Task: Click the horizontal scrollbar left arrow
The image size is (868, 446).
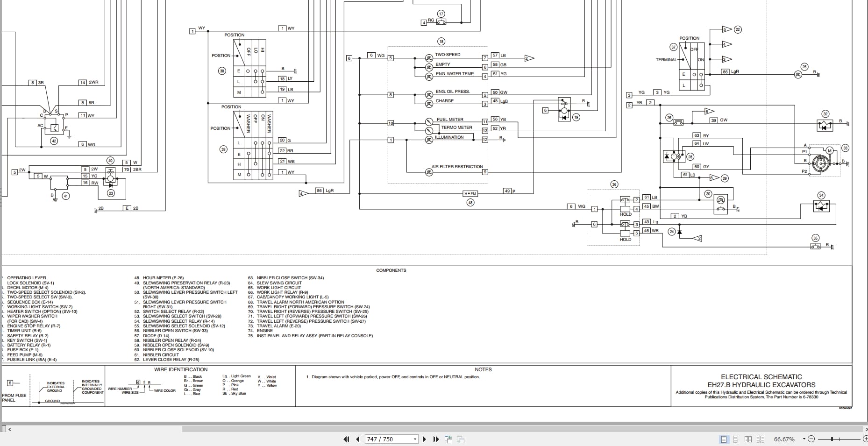Action: (x=10, y=429)
